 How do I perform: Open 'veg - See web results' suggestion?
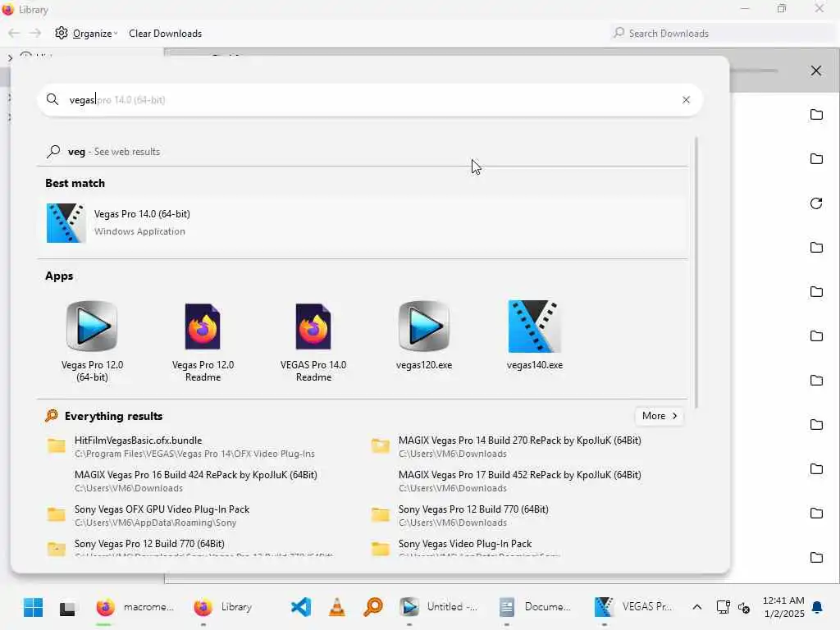(x=362, y=152)
